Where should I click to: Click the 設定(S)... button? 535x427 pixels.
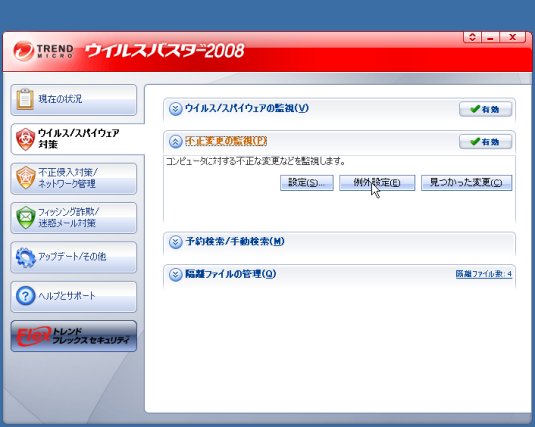(306, 183)
